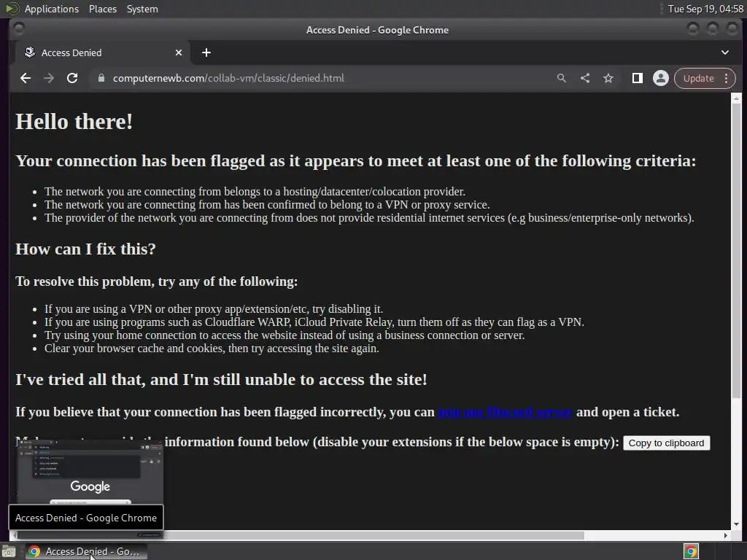Click the scroll down arrow
The image size is (747, 560).
pos(736,524)
